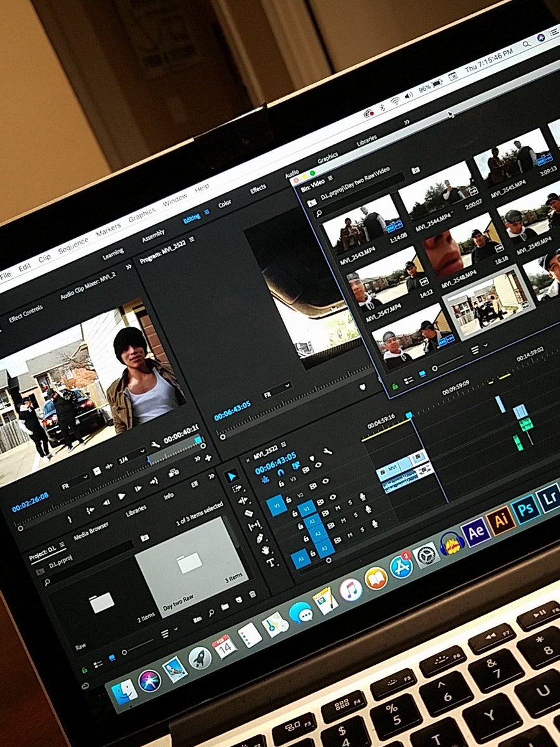This screenshot has height=747, width=560.
Task: Select the Ripple Edit tool
Action: 243,500
